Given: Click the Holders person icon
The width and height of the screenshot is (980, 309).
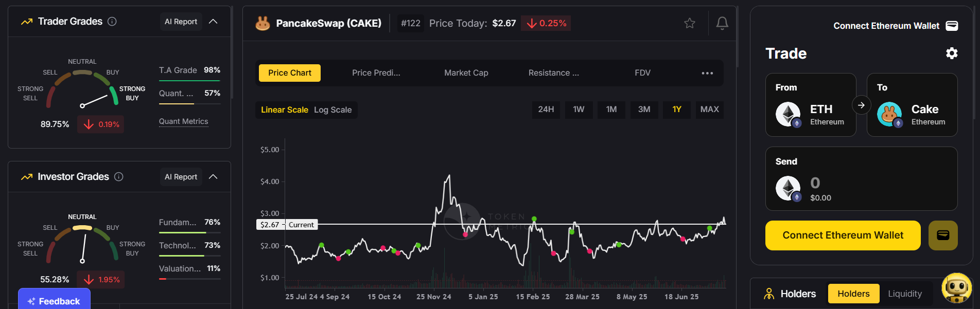Looking at the screenshot, I should (x=769, y=294).
